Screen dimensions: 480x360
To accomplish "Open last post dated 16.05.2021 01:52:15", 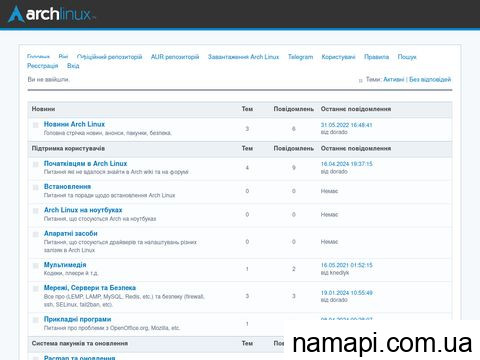I will 346,265.
